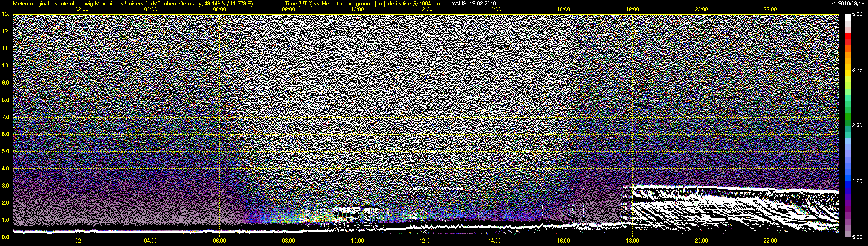Select the 16:00 tick label on the bottom axis
The width and height of the screenshot is (868, 246).
pos(564,241)
